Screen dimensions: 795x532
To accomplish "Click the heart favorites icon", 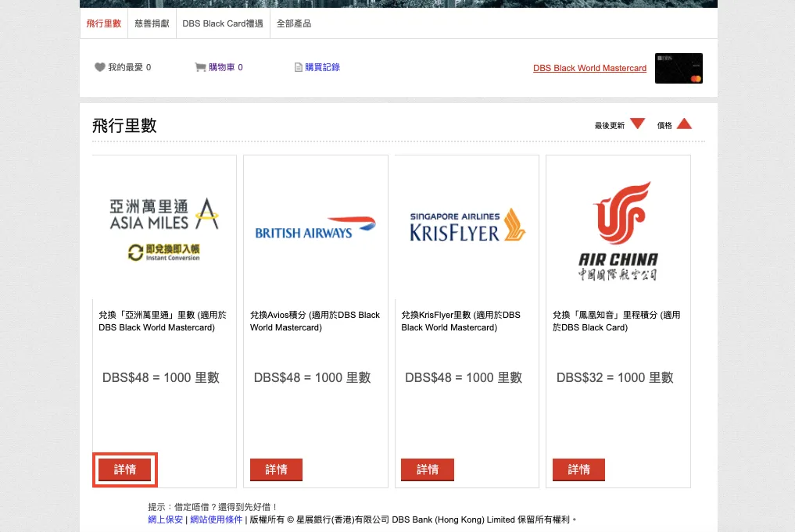I will (x=99, y=67).
